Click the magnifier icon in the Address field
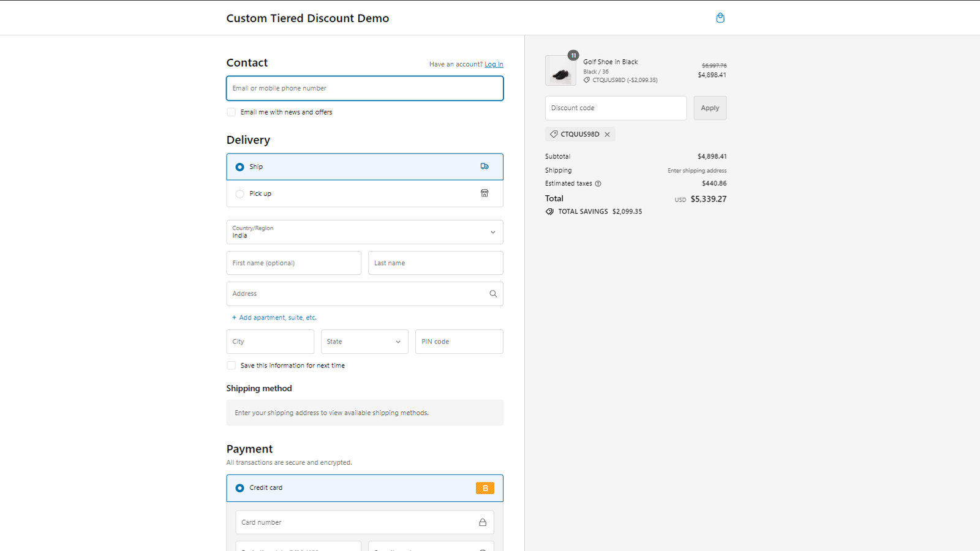Screen dimensions: 980x551 (x=493, y=293)
